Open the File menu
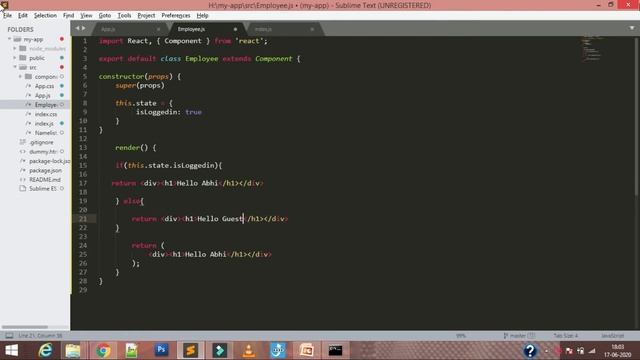The height and width of the screenshot is (360, 640). pos(7,16)
